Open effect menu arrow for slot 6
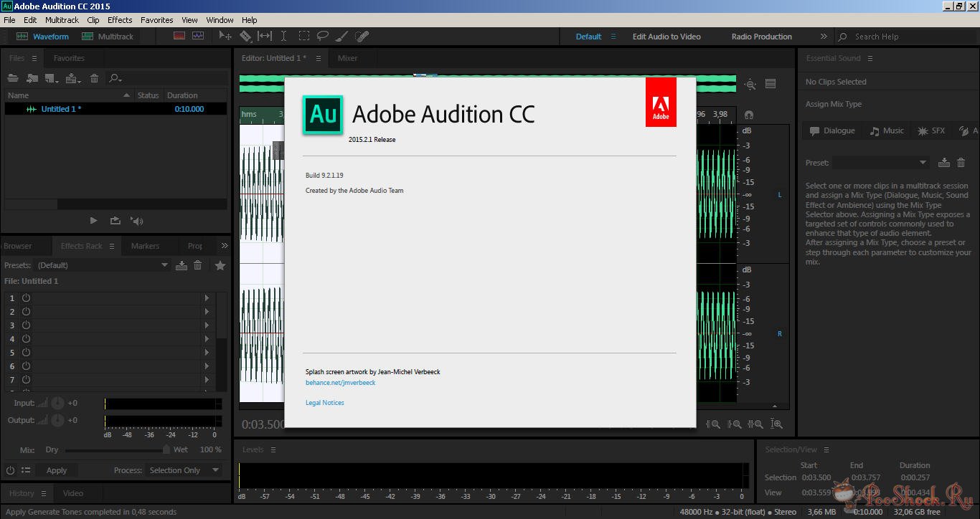The width and height of the screenshot is (980, 519). (x=207, y=366)
